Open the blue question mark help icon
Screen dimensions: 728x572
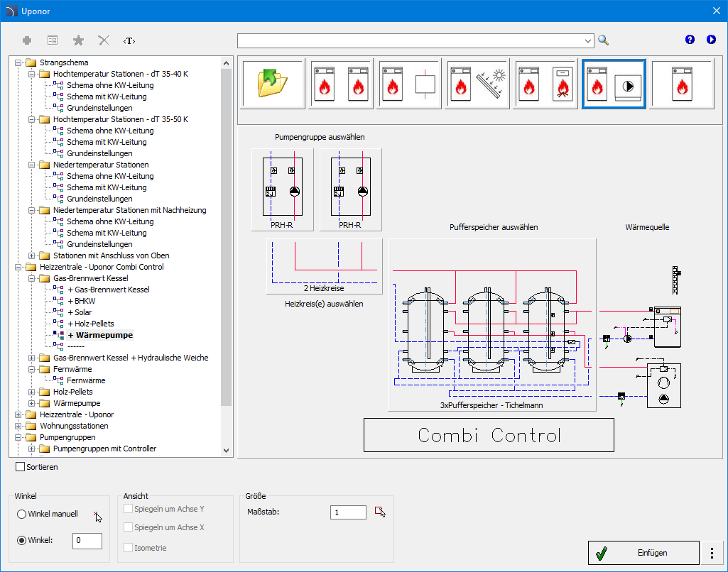click(x=690, y=40)
